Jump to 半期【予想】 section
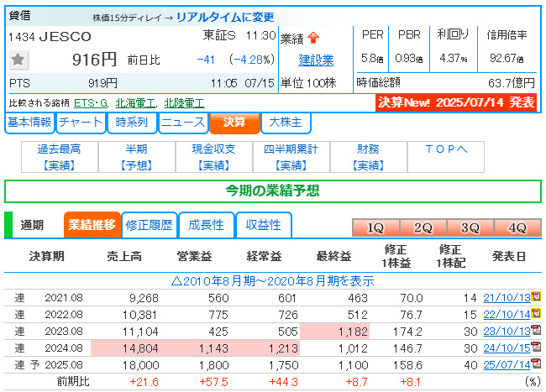The height and width of the screenshot is (392, 546). click(x=137, y=157)
